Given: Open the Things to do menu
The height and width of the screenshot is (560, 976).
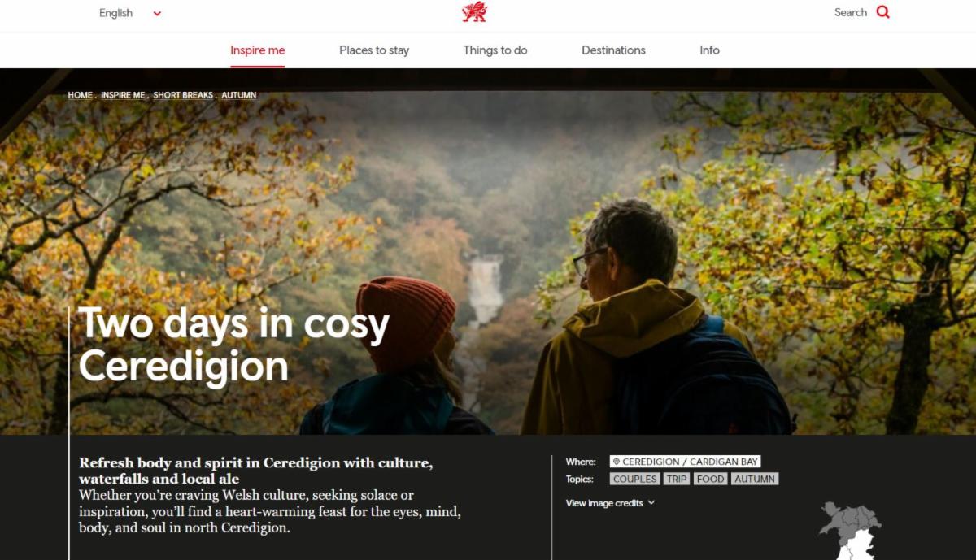Looking at the screenshot, I should [495, 50].
